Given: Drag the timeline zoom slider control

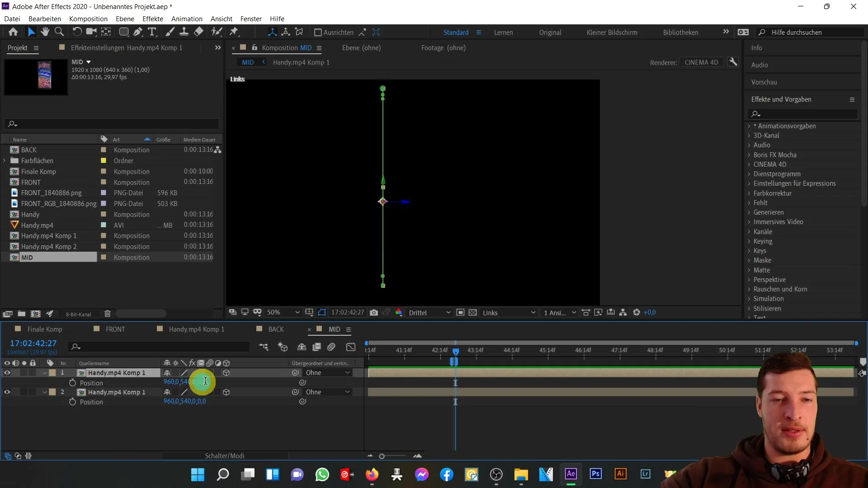Looking at the screenshot, I should coord(382,456).
